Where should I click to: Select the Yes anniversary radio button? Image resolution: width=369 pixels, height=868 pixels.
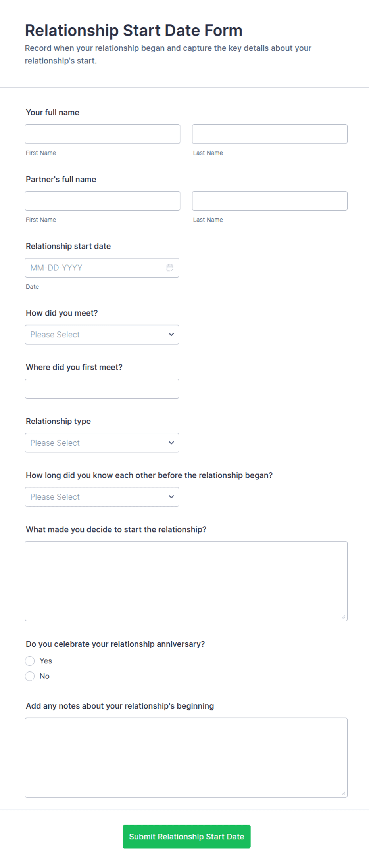pyautogui.click(x=30, y=661)
